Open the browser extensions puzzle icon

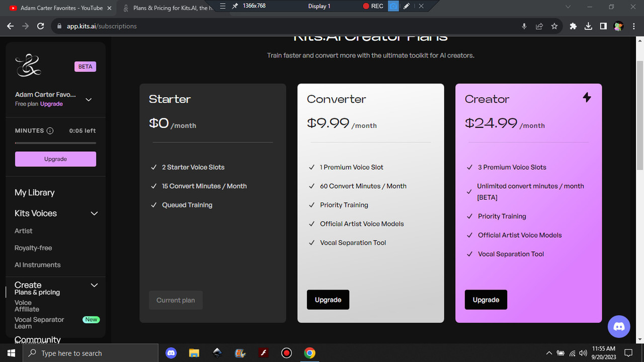(573, 26)
